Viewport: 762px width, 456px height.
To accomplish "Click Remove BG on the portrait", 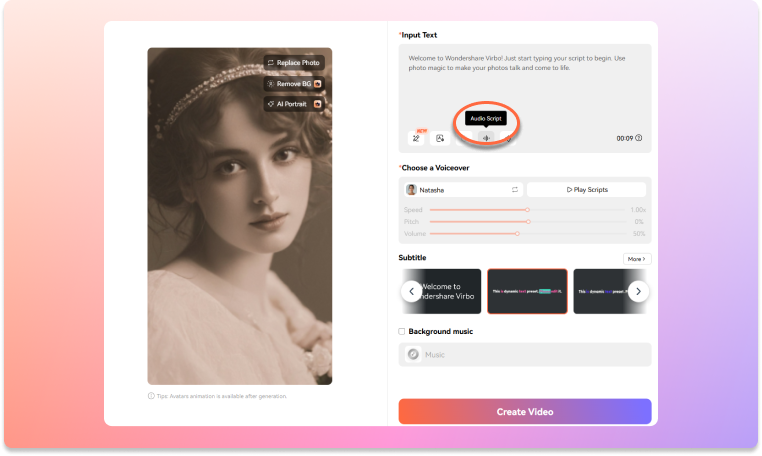I will click(294, 84).
